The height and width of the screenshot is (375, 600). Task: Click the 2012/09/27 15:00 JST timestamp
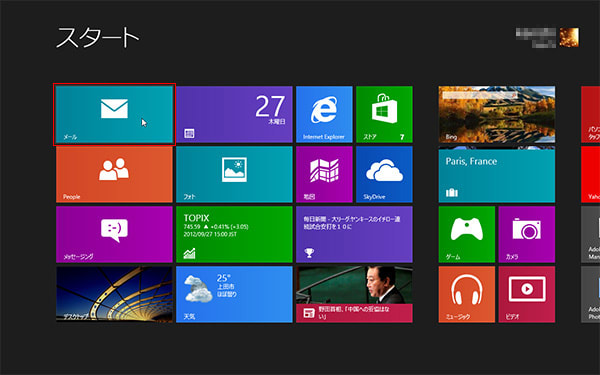(210, 234)
